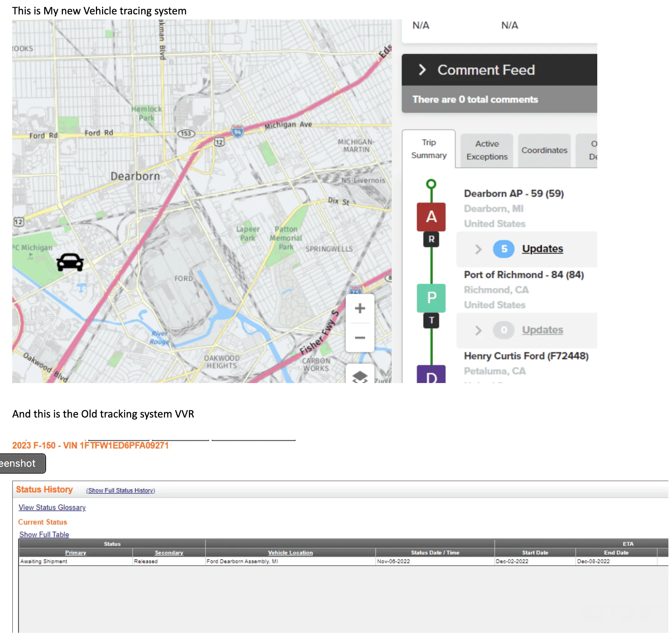Click the green P port stop icon
The height and width of the screenshot is (641, 672).
pos(431,298)
